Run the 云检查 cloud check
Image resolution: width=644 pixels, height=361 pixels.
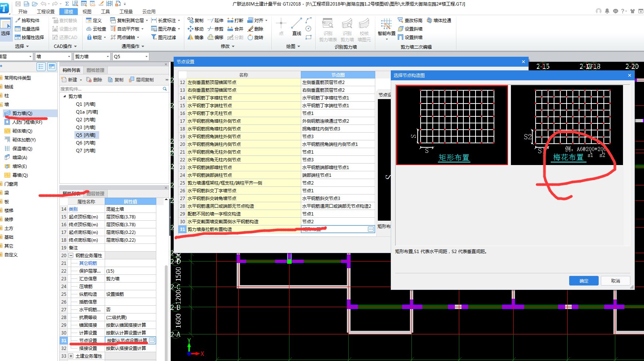tap(96, 29)
